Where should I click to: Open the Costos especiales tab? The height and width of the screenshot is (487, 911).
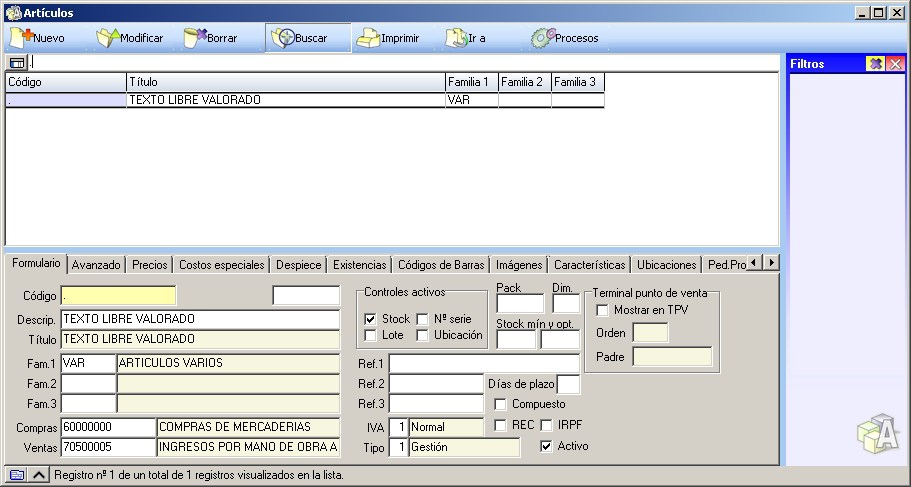(221, 265)
